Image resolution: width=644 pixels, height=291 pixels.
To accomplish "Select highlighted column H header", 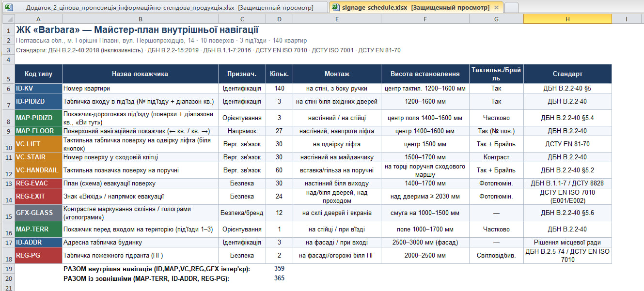I will pyautogui.click(x=567, y=19).
